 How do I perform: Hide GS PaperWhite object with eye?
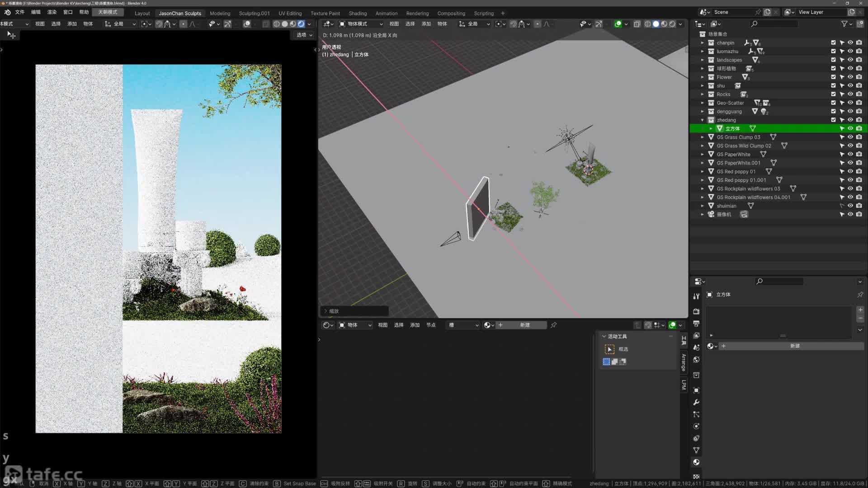[x=850, y=154]
